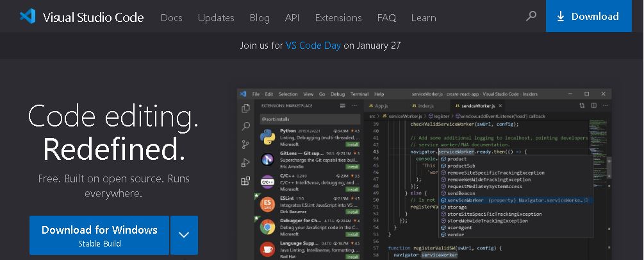
Task: Open the Extensions navigation item
Action: coord(338,18)
